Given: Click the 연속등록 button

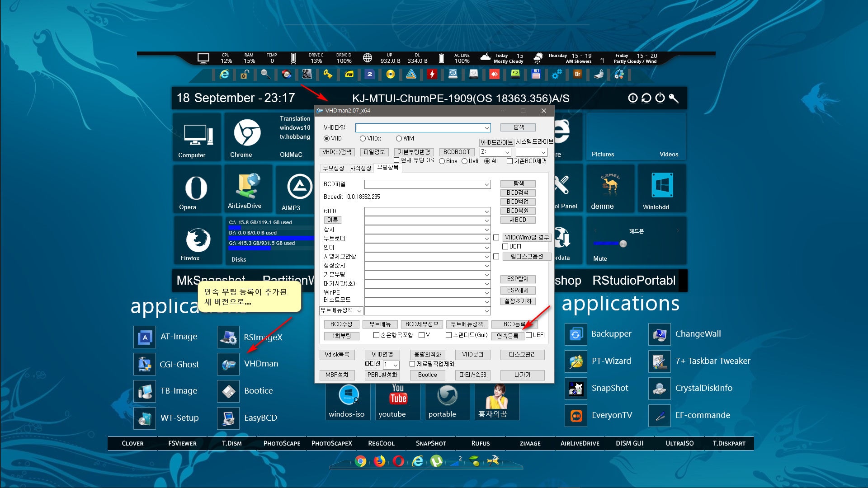Looking at the screenshot, I should (x=507, y=336).
